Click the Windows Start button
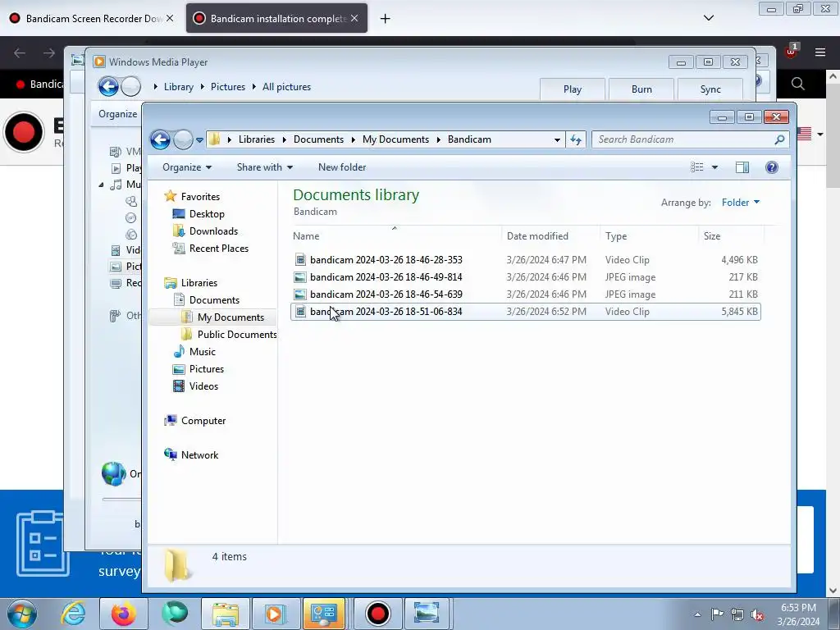The image size is (840, 630). (x=22, y=614)
